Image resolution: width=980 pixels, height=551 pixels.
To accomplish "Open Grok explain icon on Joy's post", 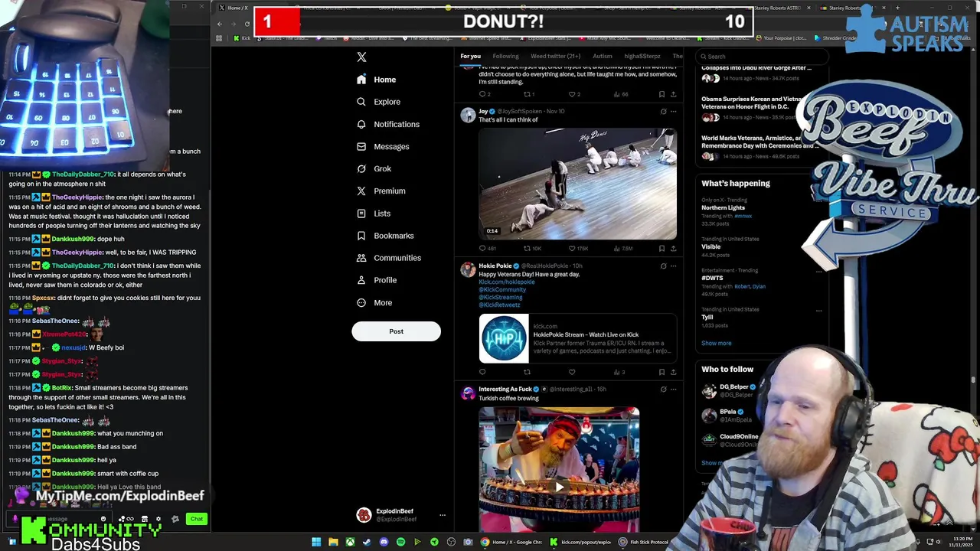I will point(663,112).
